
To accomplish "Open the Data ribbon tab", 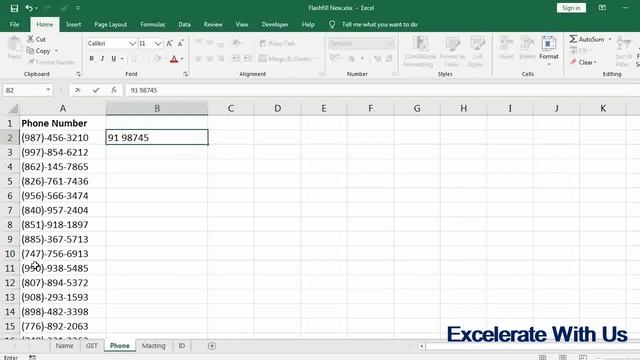I will click(x=184, y=24).
